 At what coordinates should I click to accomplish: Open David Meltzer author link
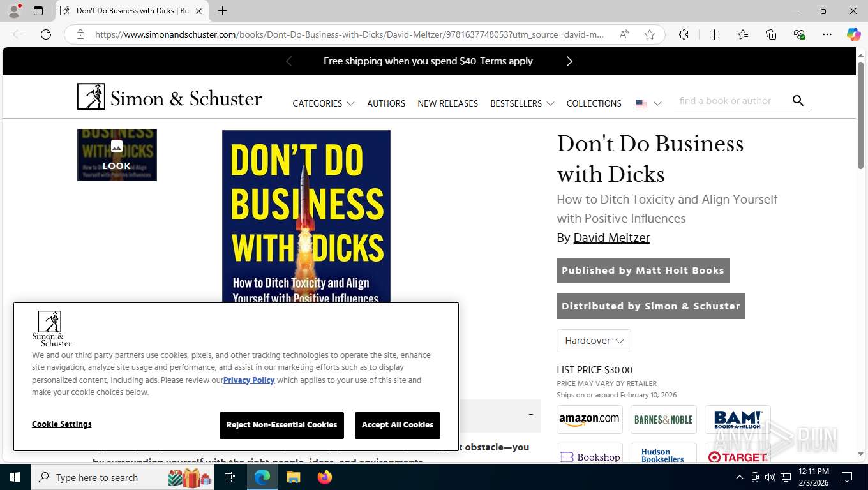(x=611, y=237)
